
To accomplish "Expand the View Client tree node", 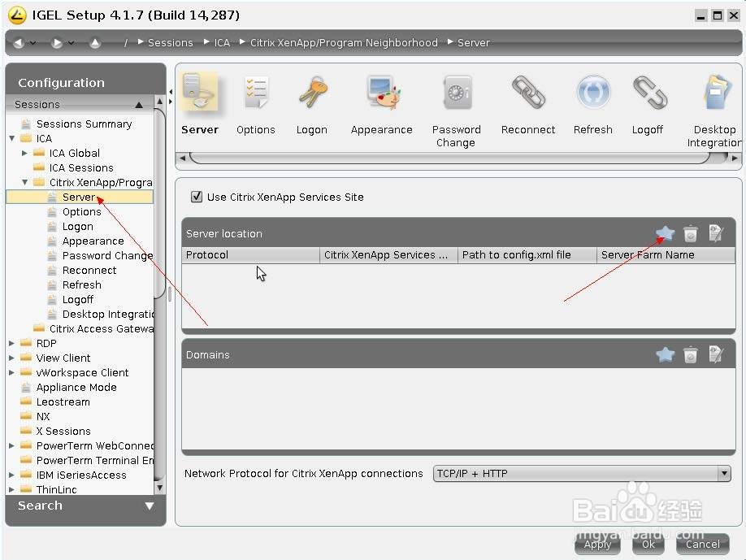I will [x=11, y=358].
